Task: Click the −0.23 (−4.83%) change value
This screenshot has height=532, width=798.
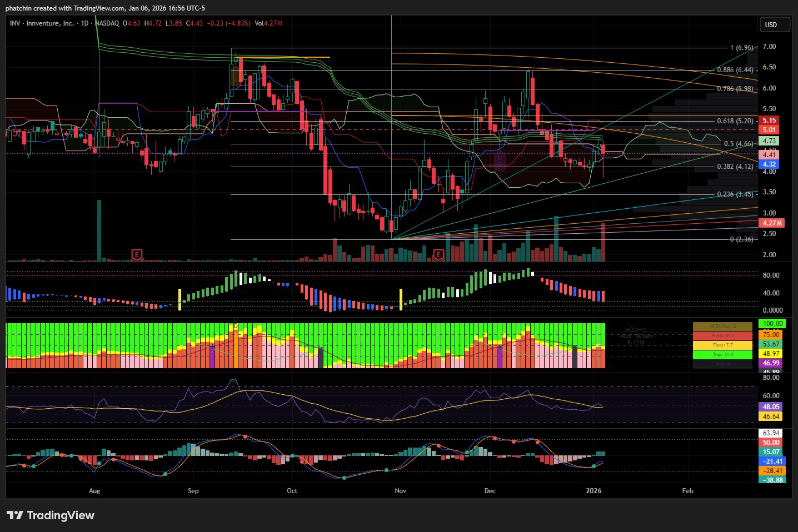Action: pyautogui.click(x=228, y=23)
